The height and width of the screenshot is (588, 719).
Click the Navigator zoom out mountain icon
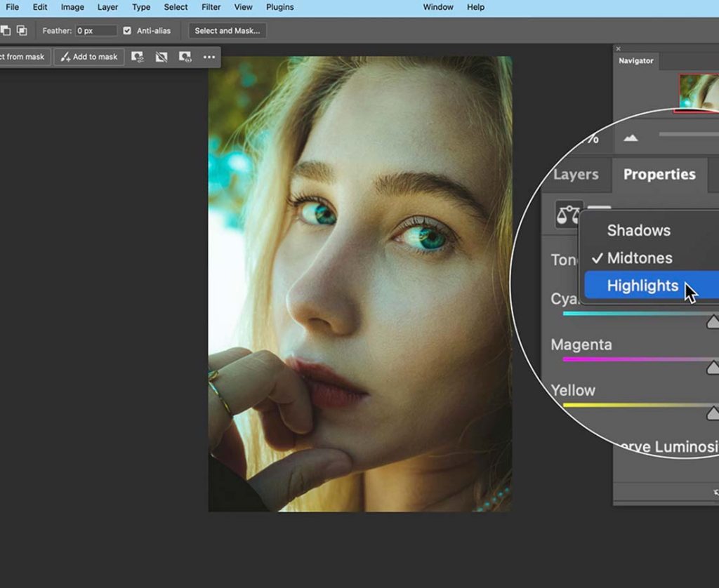click(x=631, y=138)
